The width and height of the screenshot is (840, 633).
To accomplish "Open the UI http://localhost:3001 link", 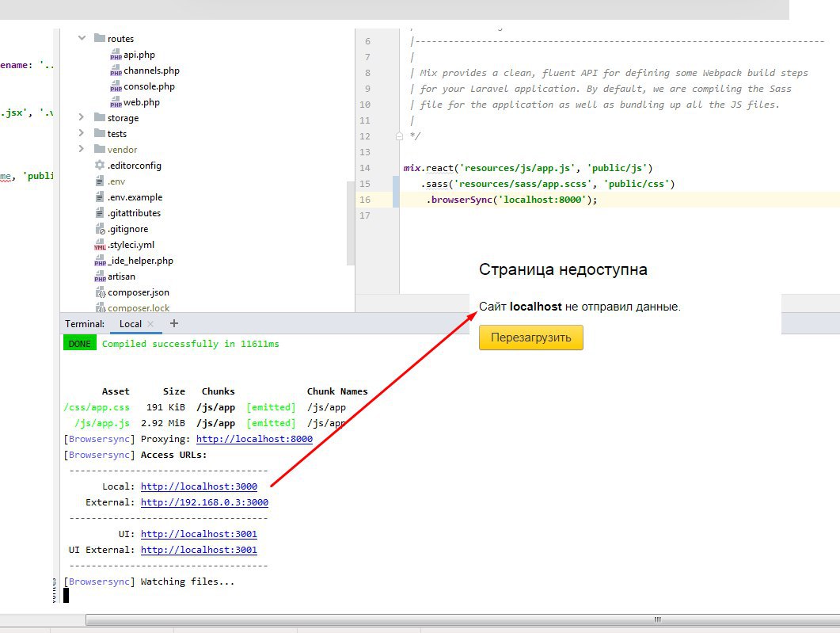I will 199,534.
